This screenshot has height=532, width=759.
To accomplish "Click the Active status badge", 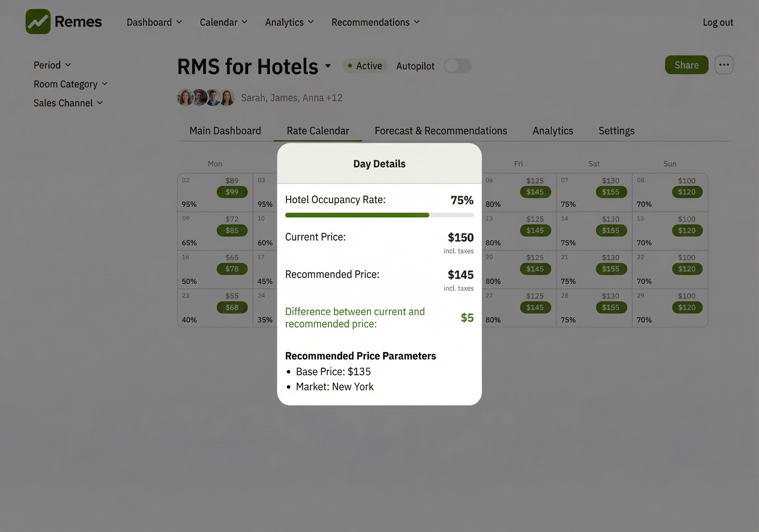I will [x=365, y=66].
